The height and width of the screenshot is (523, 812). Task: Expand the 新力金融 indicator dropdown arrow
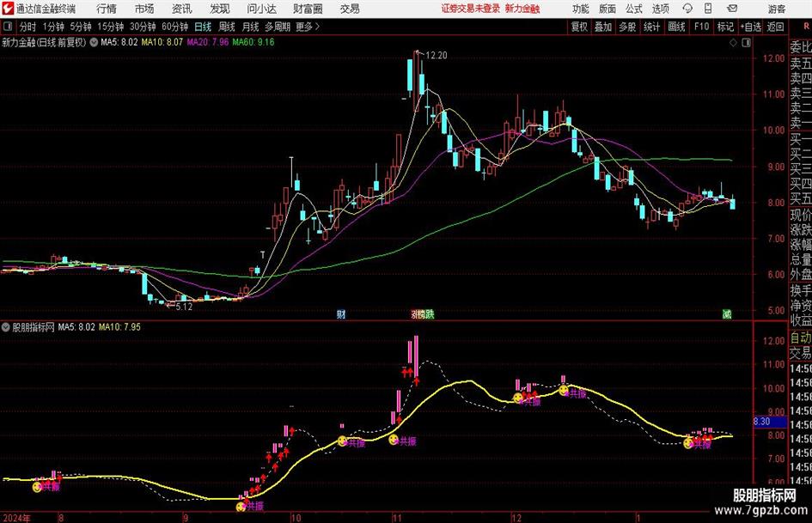click(94, 42)
